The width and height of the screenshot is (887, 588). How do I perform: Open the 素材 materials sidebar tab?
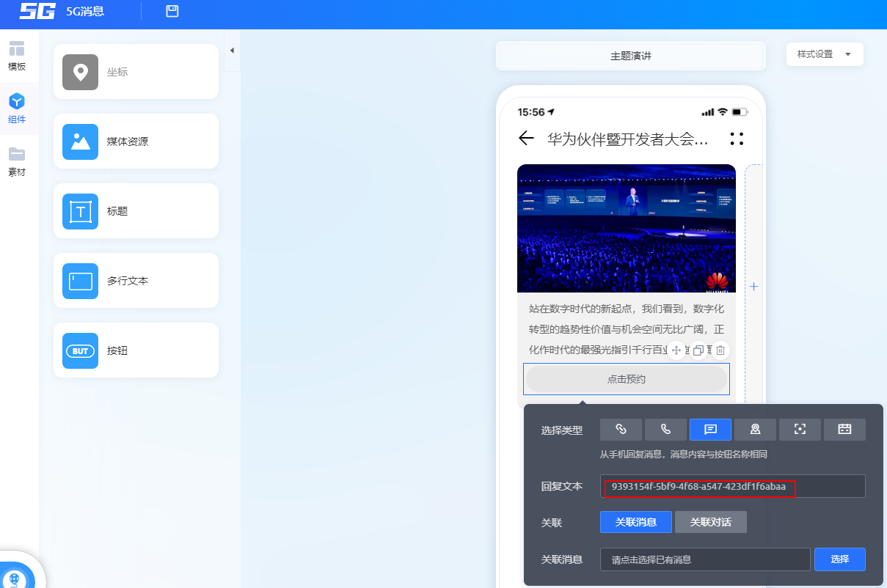17,162
